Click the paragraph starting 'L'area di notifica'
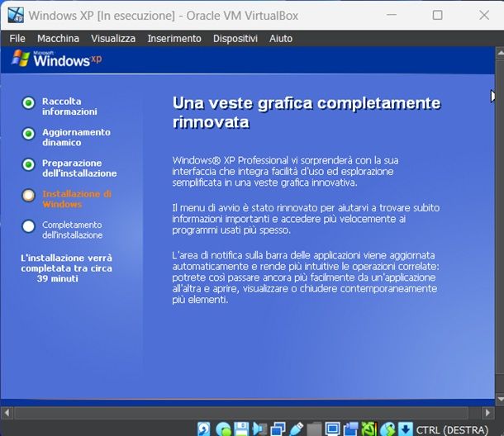 [306, 277]
